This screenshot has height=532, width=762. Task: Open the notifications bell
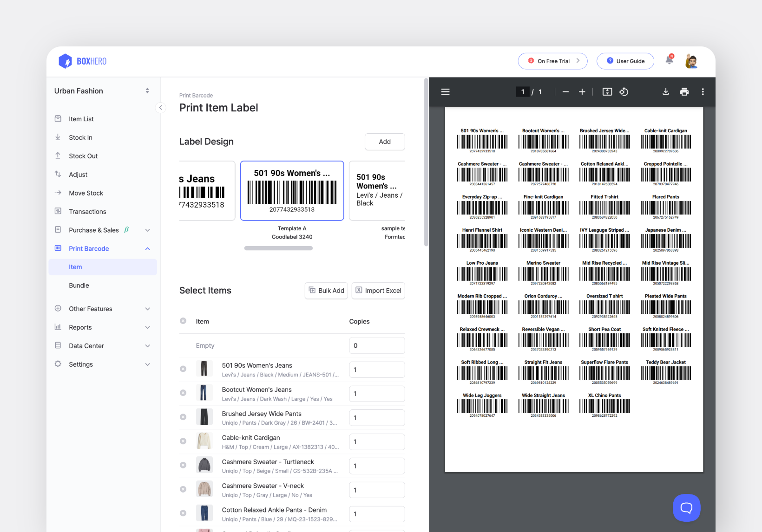[669, 60]
